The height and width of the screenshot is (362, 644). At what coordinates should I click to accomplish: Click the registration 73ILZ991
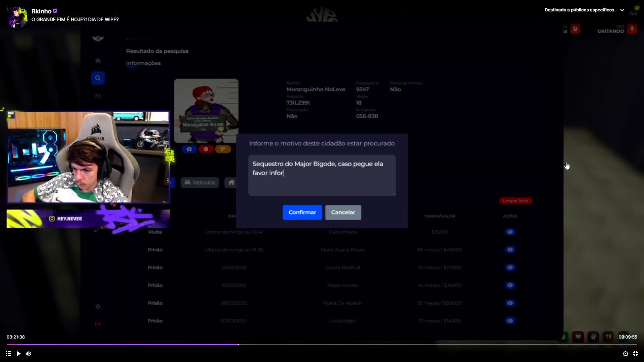298,103
